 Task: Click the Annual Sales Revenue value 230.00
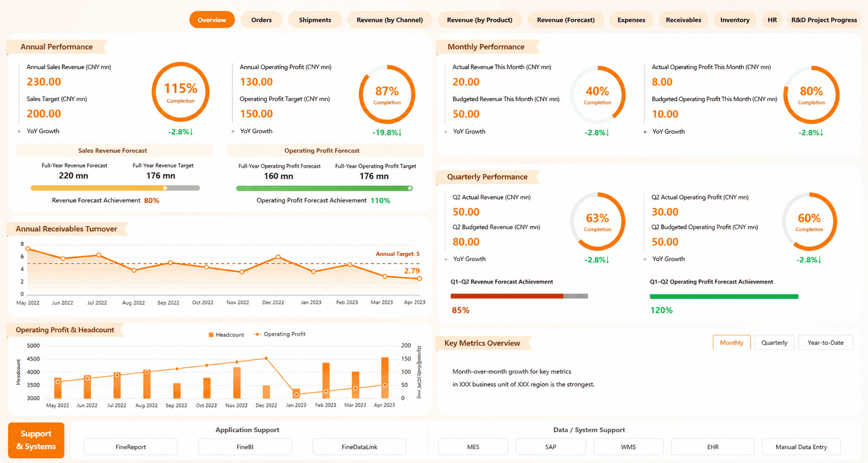[x=43, y=82]
